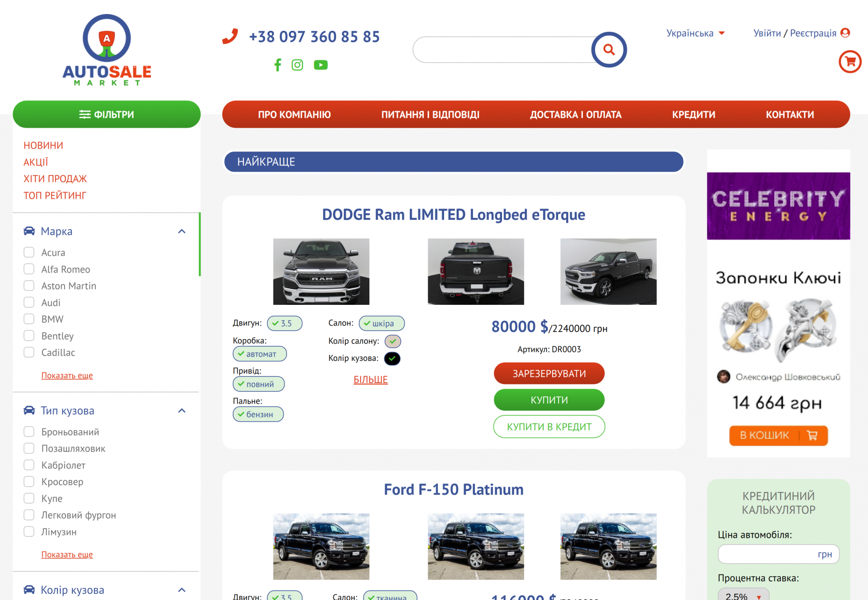Viewport: 868px width, 600px height.
Task: Show more body types under Тип кузова
Action: point(67,555)
